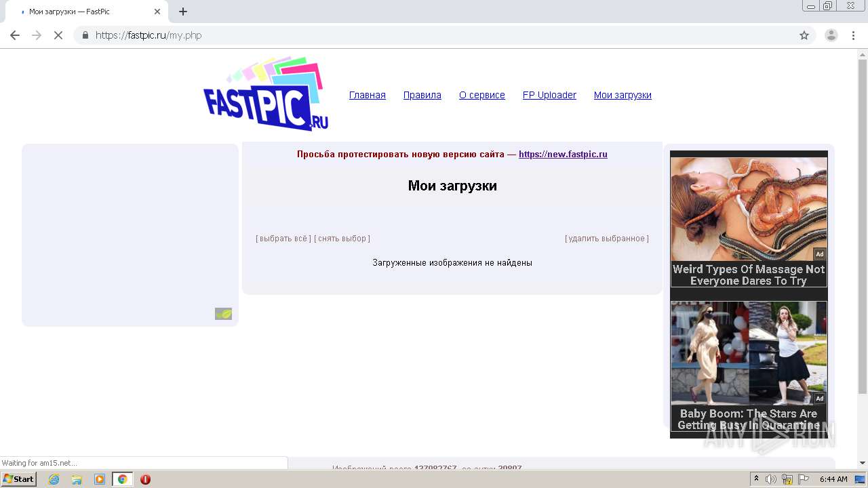868x488 pixels.
Task: Launch Internet Explorer from taskbar
Action: point(54,479)
